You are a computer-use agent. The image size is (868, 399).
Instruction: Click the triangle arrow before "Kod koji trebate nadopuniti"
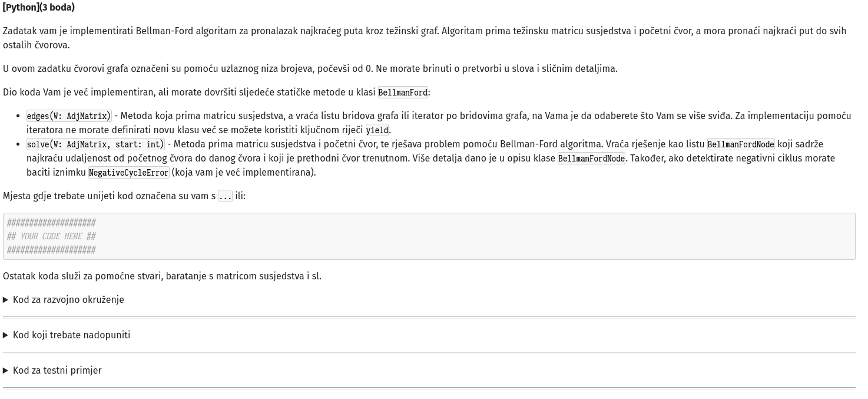tap(6, 335)
